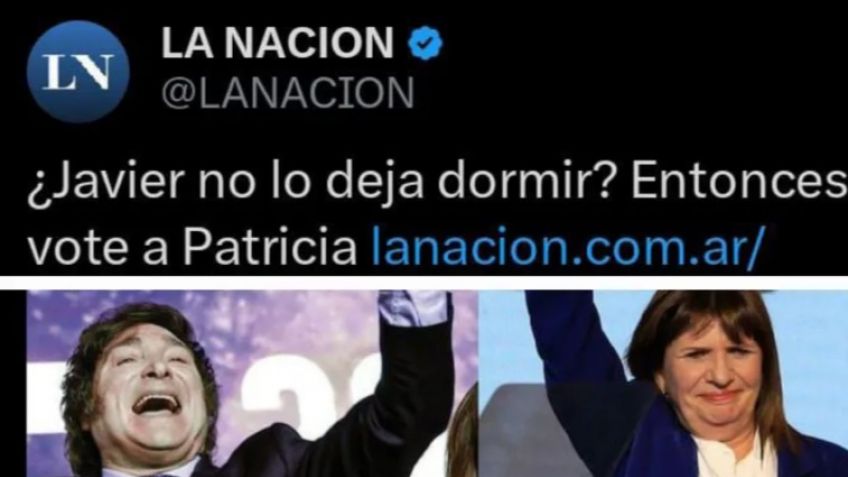Screen dimensions: 848x477
Task: Open the LA NACION display name
Action: click(x=277, y=43)
